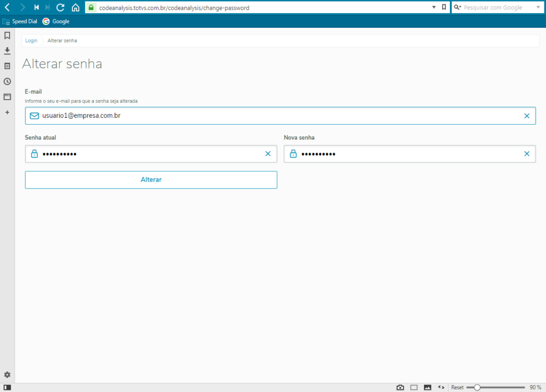Click the address bar URL
This screenshot has width=546, height=392.
click(x=174, y=7)
